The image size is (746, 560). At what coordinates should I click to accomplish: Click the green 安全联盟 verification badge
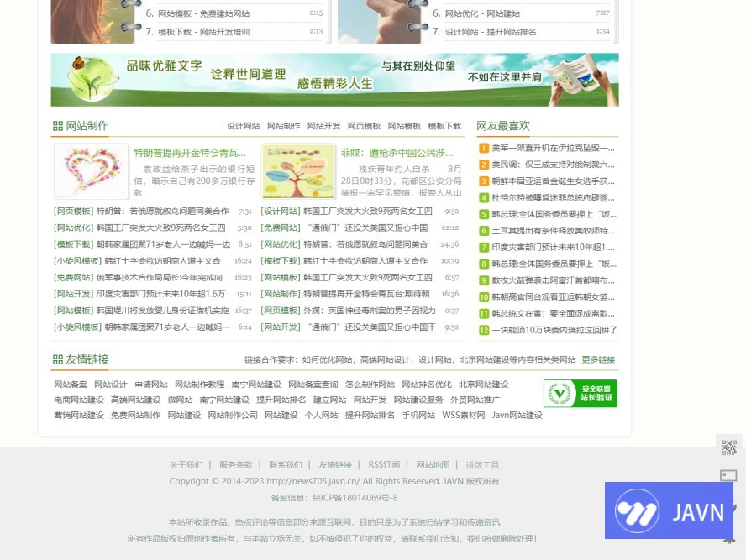(580, 393)
